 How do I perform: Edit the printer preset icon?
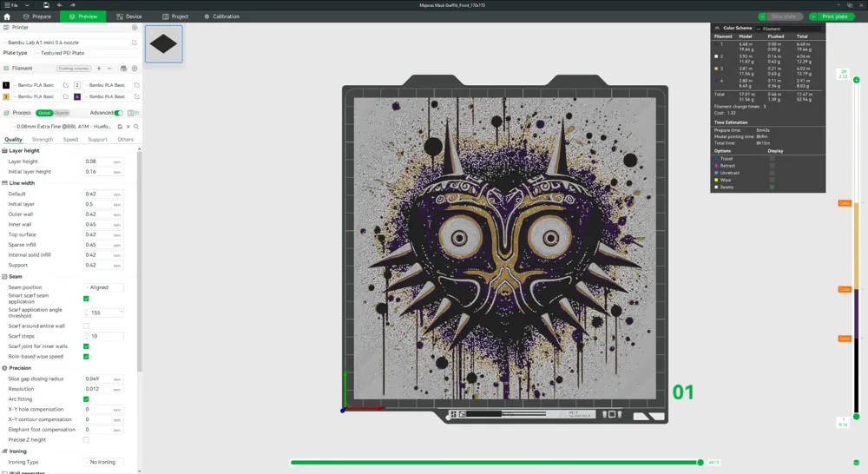tap(135, 42)
